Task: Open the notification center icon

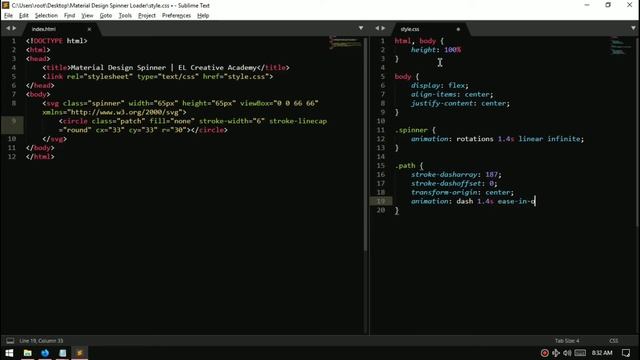Action: (x=626, y=353)
